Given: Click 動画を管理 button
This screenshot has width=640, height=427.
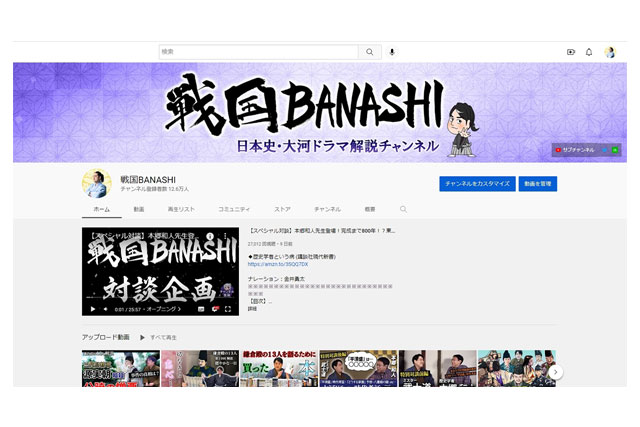Looking at the screenshot, I should (x=538, y=184).
